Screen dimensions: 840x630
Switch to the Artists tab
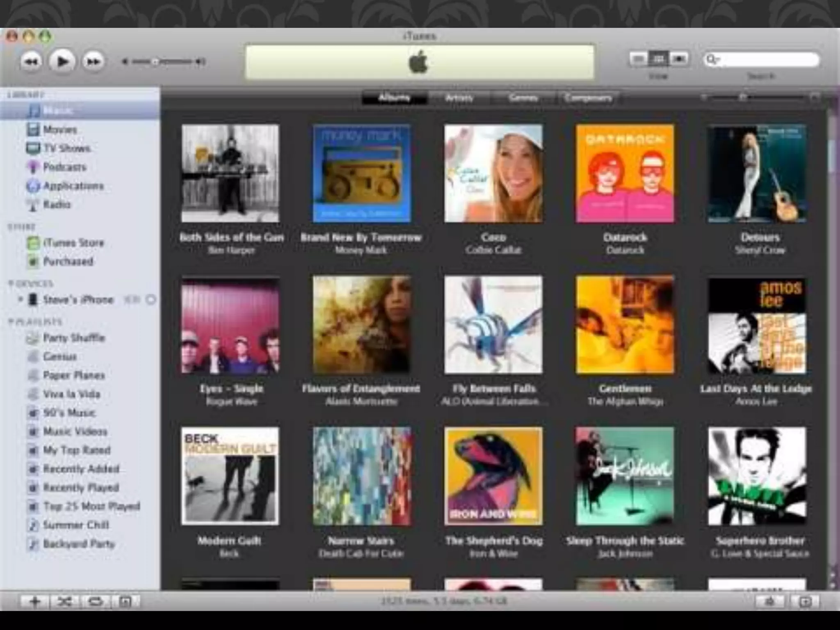(x=459, y=98)
